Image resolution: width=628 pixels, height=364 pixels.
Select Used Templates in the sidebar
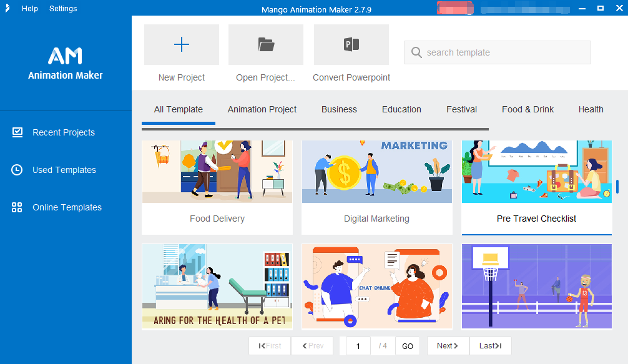64,170
